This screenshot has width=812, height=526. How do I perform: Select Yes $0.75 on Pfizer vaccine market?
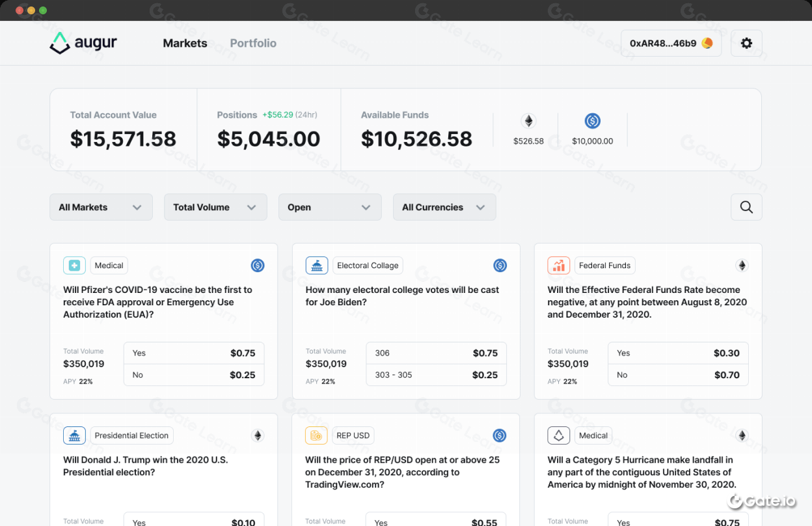click(x=194, y=353)
